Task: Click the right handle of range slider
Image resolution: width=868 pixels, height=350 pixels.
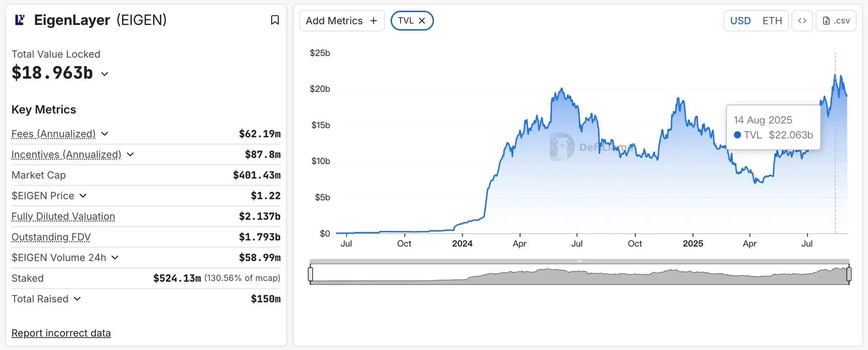Action: (849, 274)
